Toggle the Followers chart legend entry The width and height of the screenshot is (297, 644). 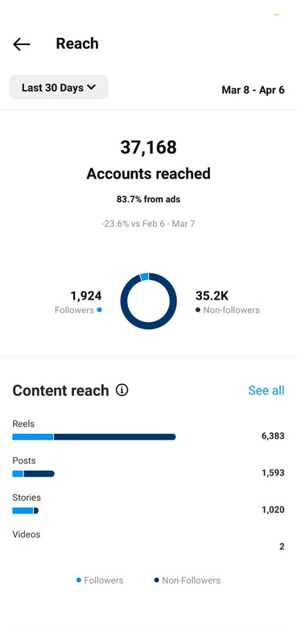[x=100, y=580]
